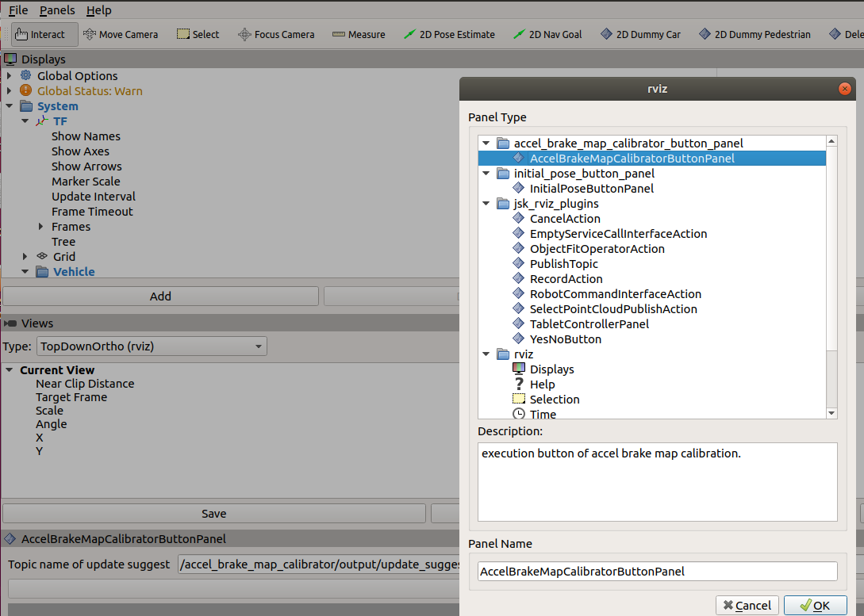Click the Focus Camera tool
This screenshot has height=616, width=864.
point(276,34)
